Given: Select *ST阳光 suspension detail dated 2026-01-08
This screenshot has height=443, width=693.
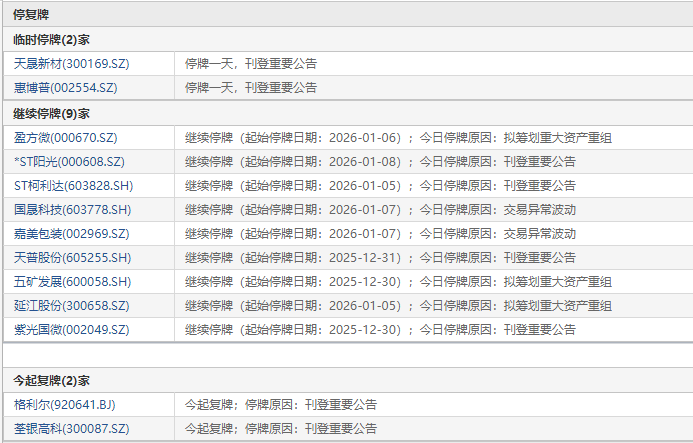Looking at the screenshot, I should [380, 162].
